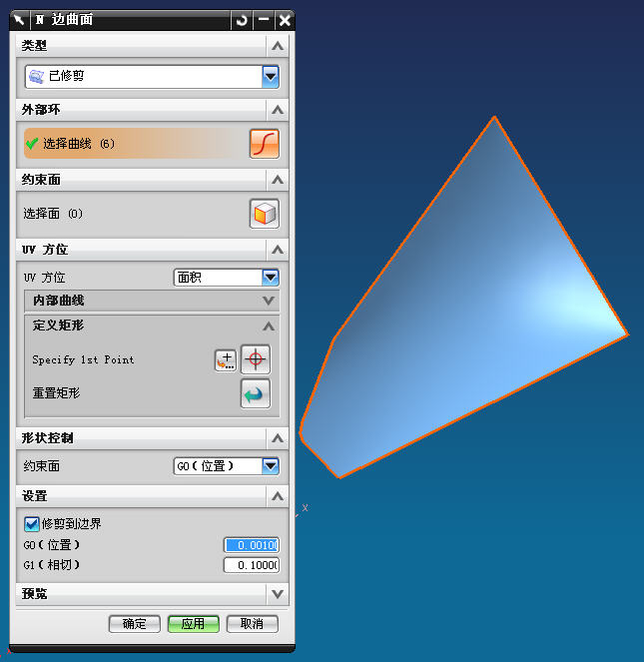Screen dimensions: 644x662
Task: Click the 选择面 (0) label
Action: [x=53, y=214]
